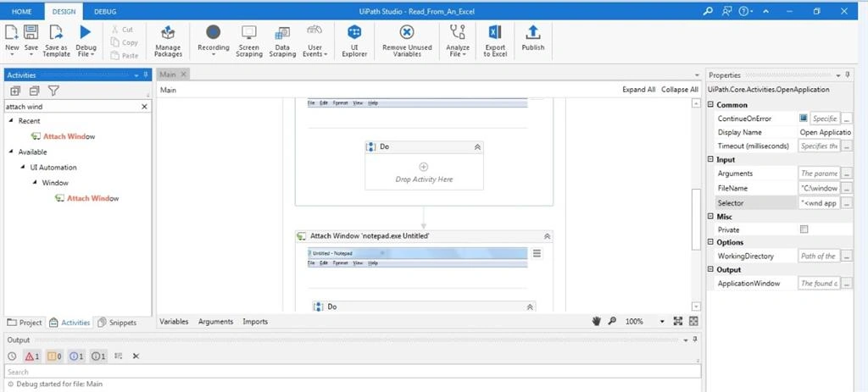Toggle the info messages filter
The width and height of the screenshot is (868, 392).
pyautogui.click(x=76, y=356)
